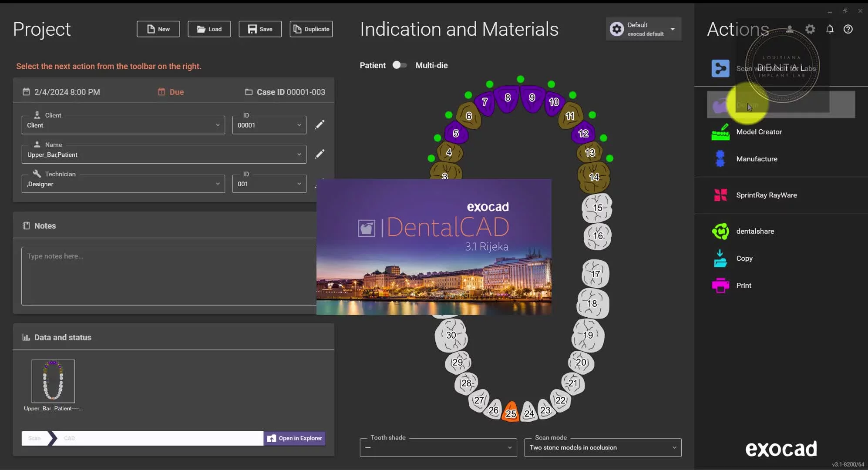Screen dimensions: 868x470
Task: Expand the client ID 00001 dropdown
Action: (269, 125)
